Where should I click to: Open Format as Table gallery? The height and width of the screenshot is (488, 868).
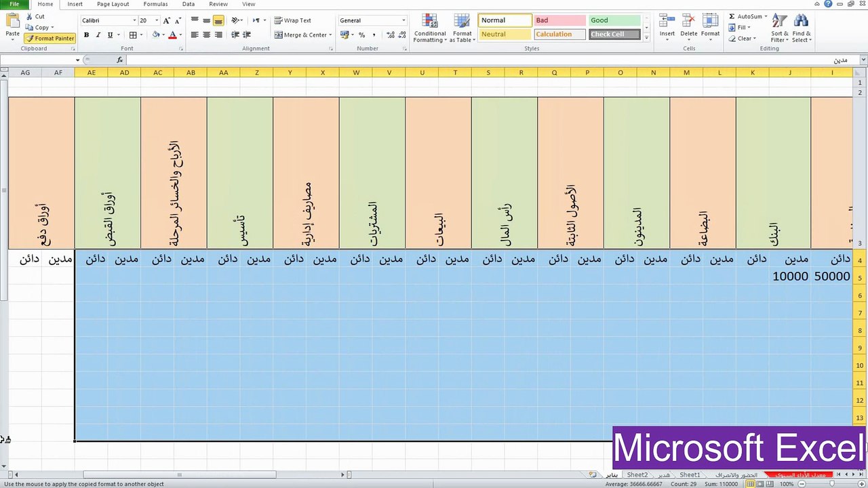pyautogui.click(x=462, y=28)
